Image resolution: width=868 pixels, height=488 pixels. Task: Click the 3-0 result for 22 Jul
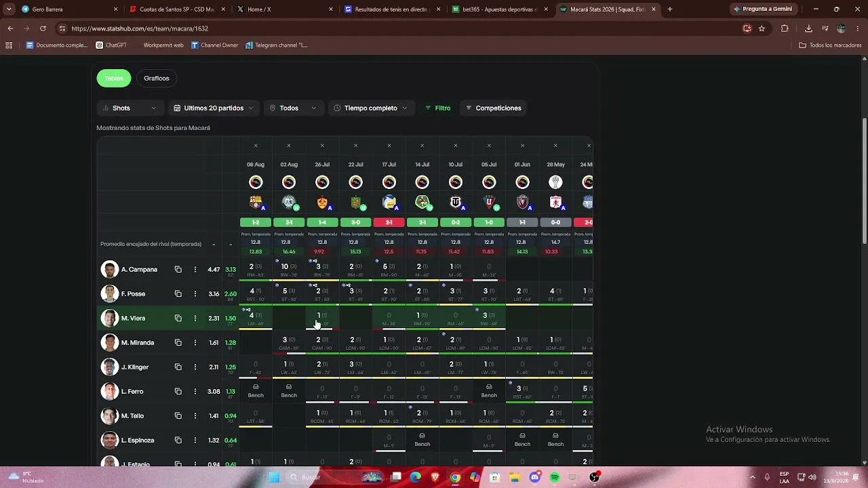click(355, 222)
